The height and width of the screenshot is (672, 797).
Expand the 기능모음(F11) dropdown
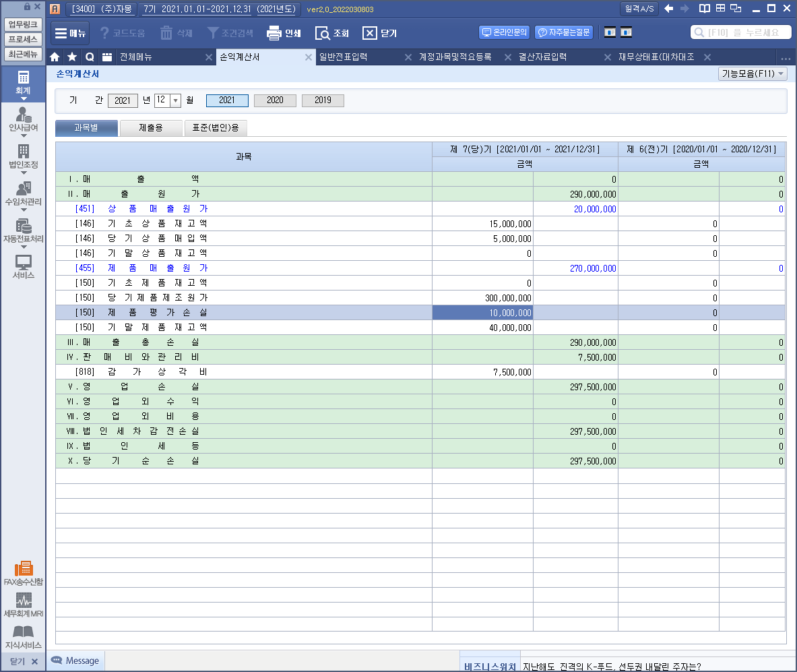753,74
